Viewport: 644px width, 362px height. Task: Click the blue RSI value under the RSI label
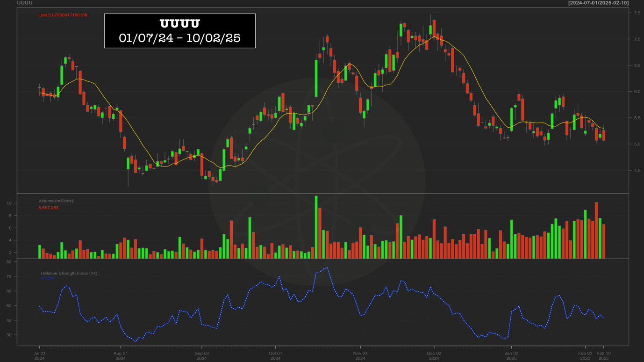(48, 278)
